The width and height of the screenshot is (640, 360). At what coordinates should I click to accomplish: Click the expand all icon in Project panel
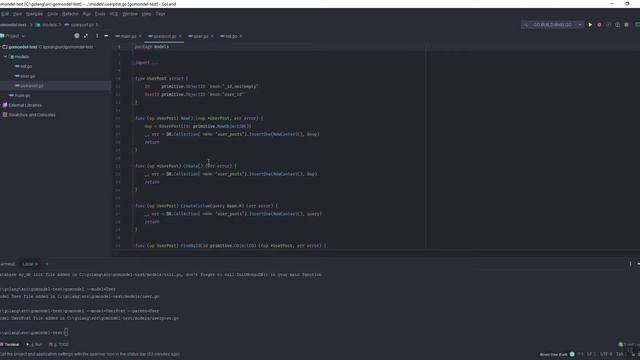coord(86,36)
